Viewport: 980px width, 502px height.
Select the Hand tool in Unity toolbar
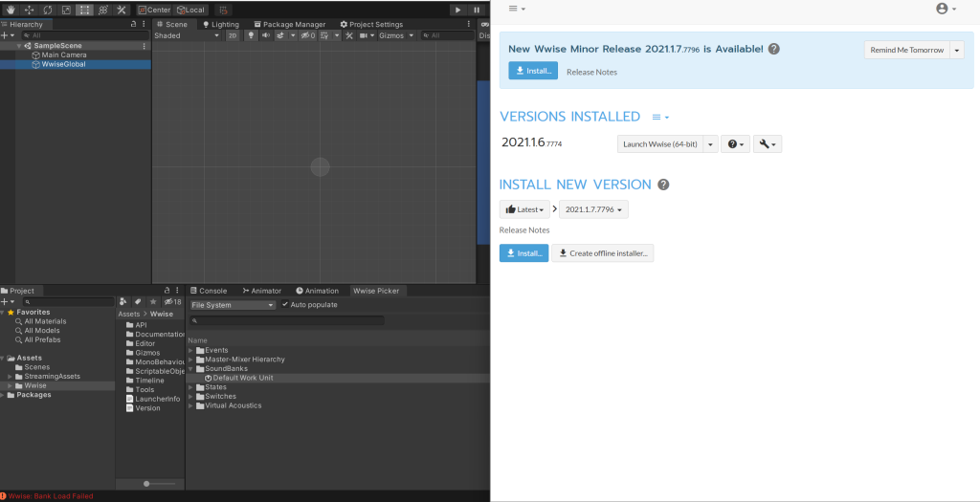pos(11,10)
